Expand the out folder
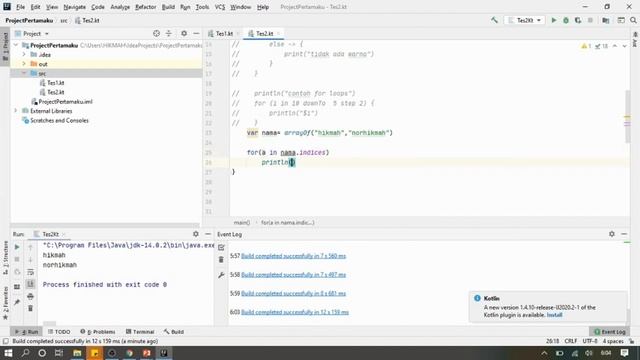The width and height of the screenshot is (640, 360). [24, 64]
